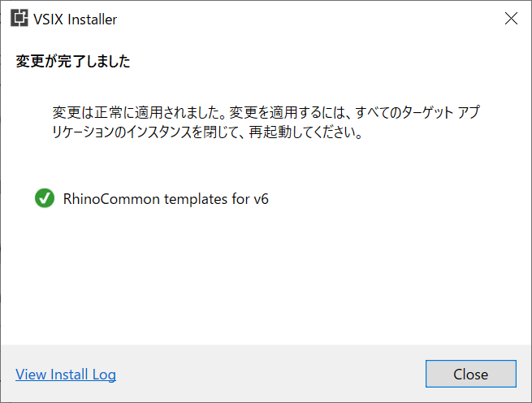The height and width of the screenshot is (403, 532).
Task: Open the View Install Log link
Action: point(66,375)
